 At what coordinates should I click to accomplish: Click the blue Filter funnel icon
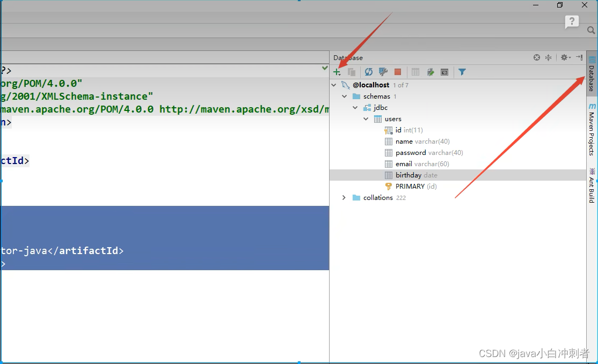[x=462, y=72]
